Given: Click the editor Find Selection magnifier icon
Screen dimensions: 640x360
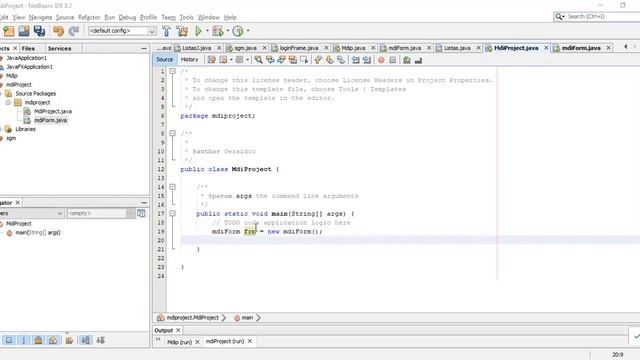Looking at the screenshot, I should [258, 60].
